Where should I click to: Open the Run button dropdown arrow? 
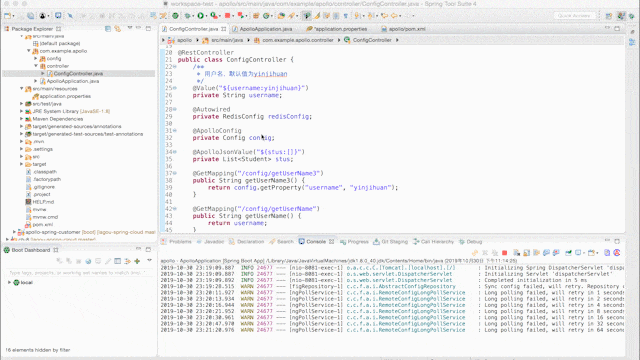coord(206,16)
